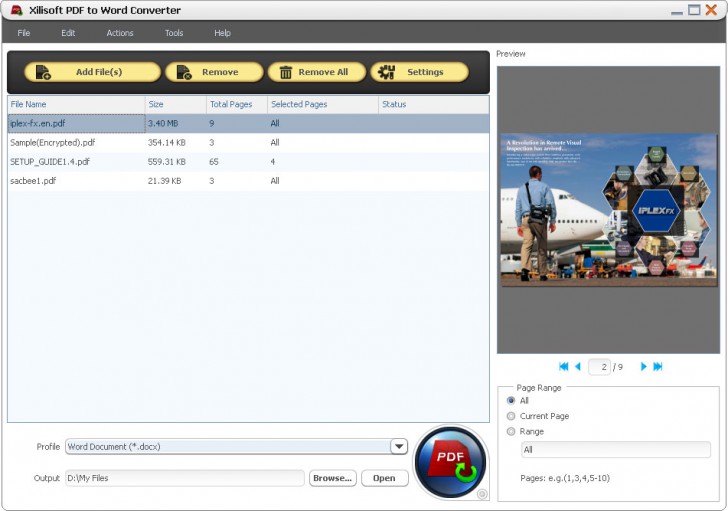Select Sample(Encrypted).pdf row
The image size is (728, 511).
(x=248, y=142)
